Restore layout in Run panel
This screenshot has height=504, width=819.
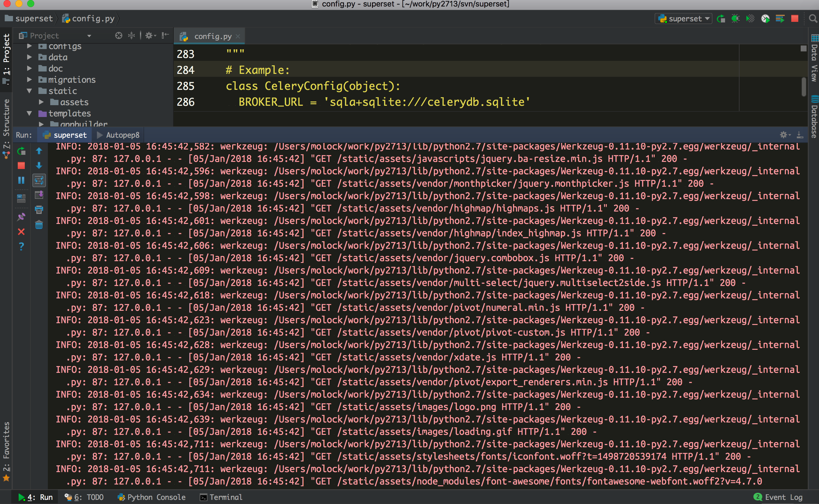pyautogui.click(x=21, y=198)
